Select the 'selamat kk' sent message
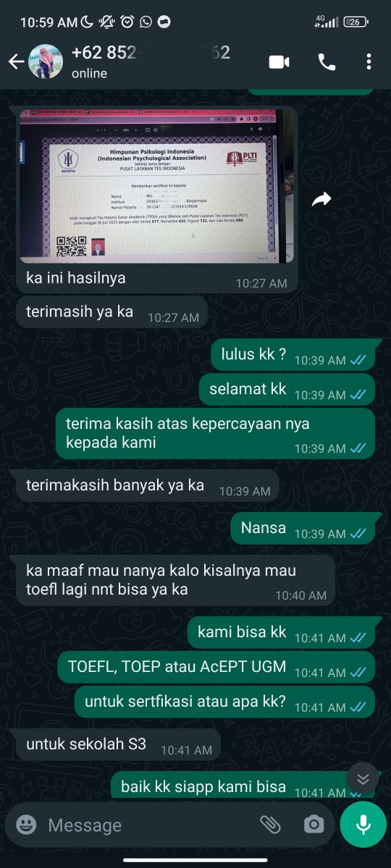This screenshot has width=391, height=868. click(x=287, y=389)
